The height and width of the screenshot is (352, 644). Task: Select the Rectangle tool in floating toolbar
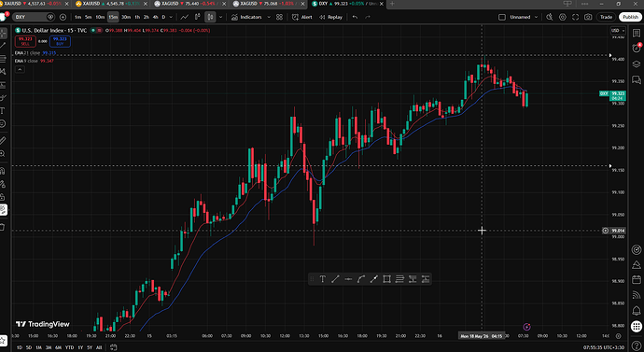tap(386, 279)
